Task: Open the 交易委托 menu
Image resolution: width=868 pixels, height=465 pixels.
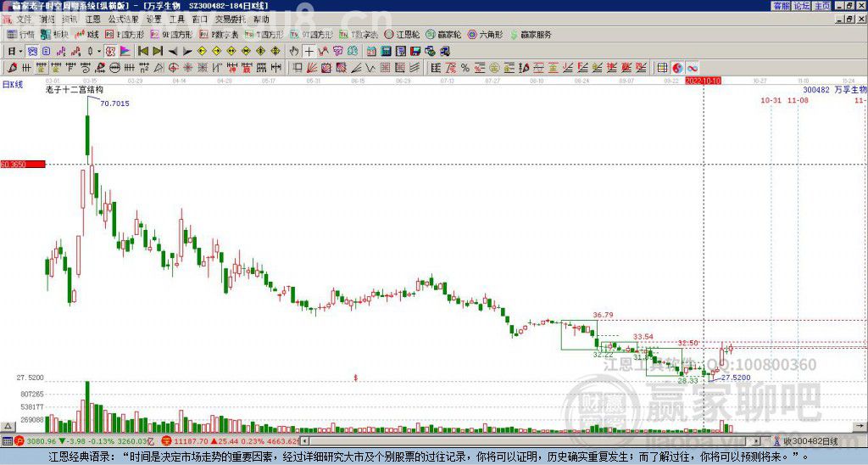Action: point(231,20)
